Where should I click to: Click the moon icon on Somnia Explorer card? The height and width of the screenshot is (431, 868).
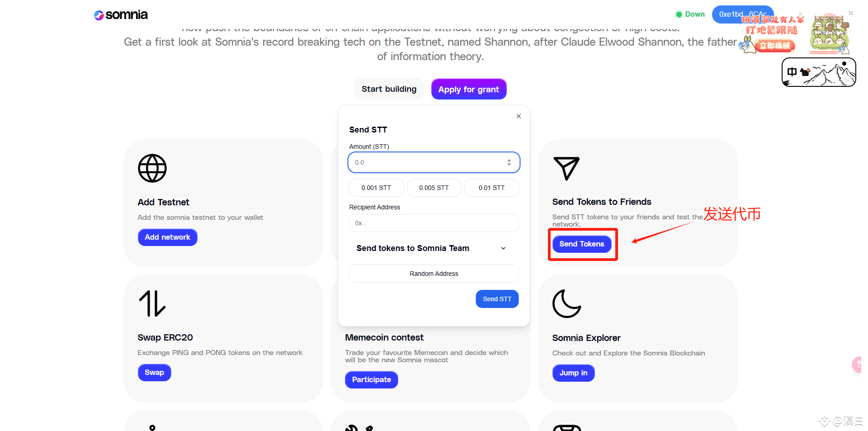tap(566, 303)
